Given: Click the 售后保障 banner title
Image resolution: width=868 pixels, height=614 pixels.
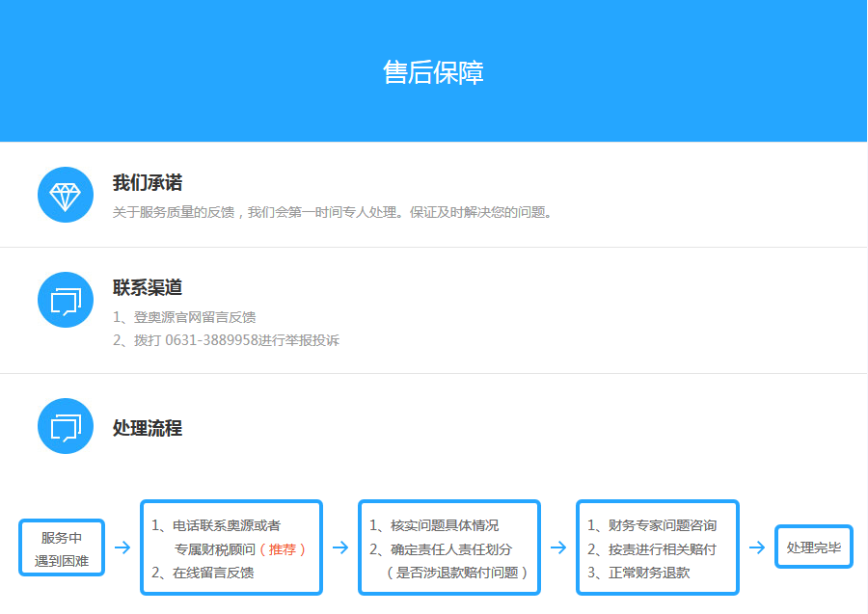Looking at the screenshot, I should click(433, 72).
